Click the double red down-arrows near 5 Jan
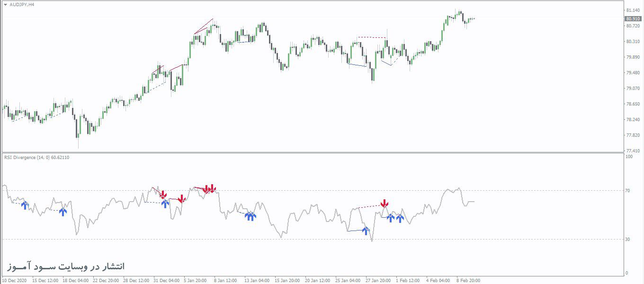 coord(208,188)
